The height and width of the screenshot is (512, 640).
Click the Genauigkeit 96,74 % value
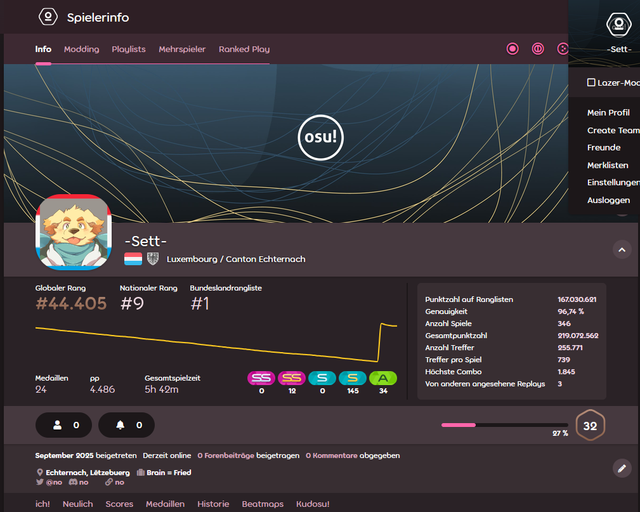[571, 311]
